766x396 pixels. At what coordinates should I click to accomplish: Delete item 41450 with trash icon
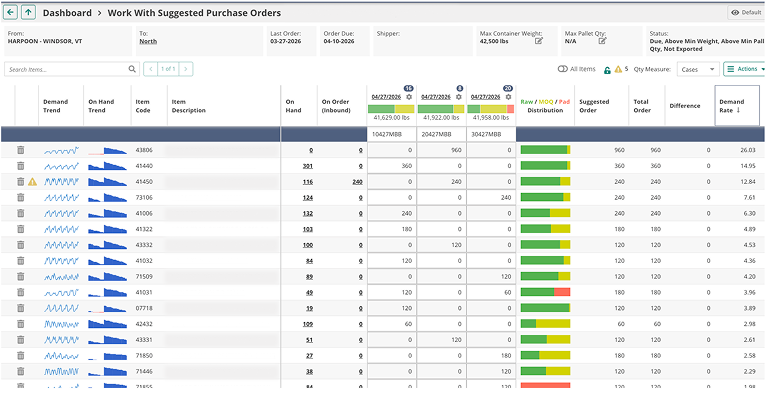[x=21, y=182]
